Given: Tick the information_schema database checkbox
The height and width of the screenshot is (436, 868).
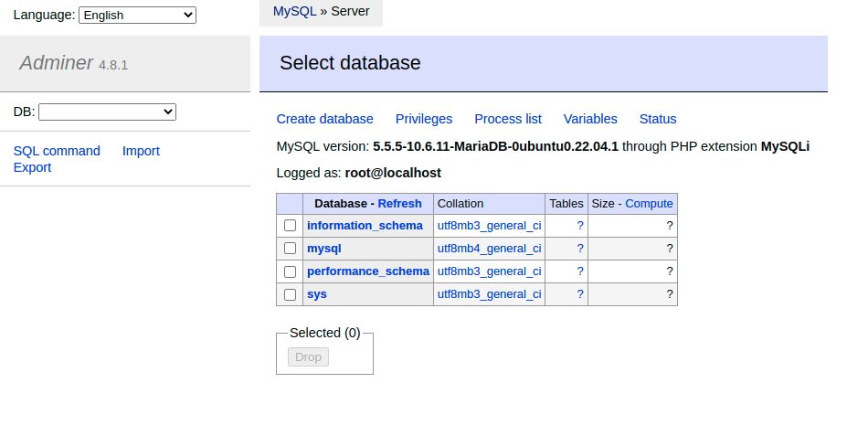Looking at the screenshot, I should click(x=290, y=226).
